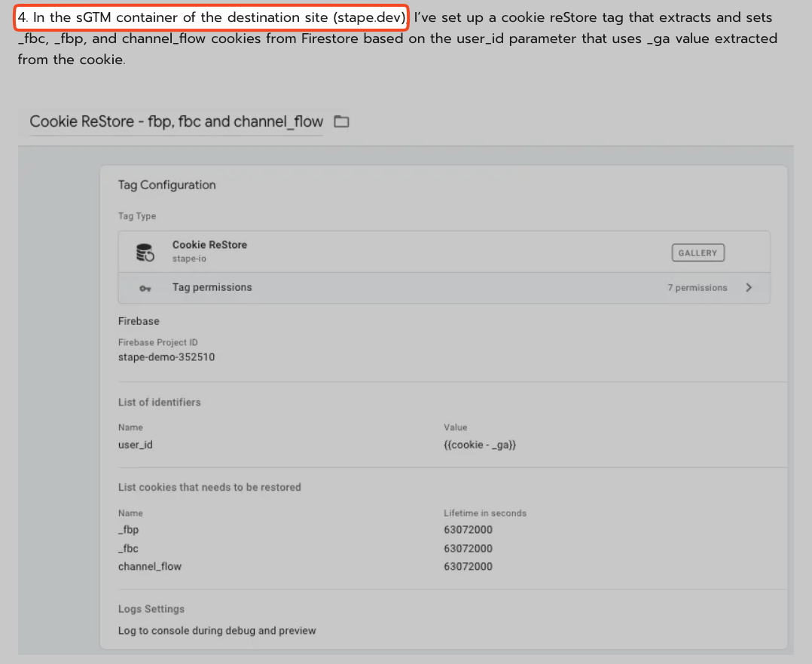This screenshot has width=812, height=664.
Task: Click the Tag permissions key icon
Action: tap(145, 288)
